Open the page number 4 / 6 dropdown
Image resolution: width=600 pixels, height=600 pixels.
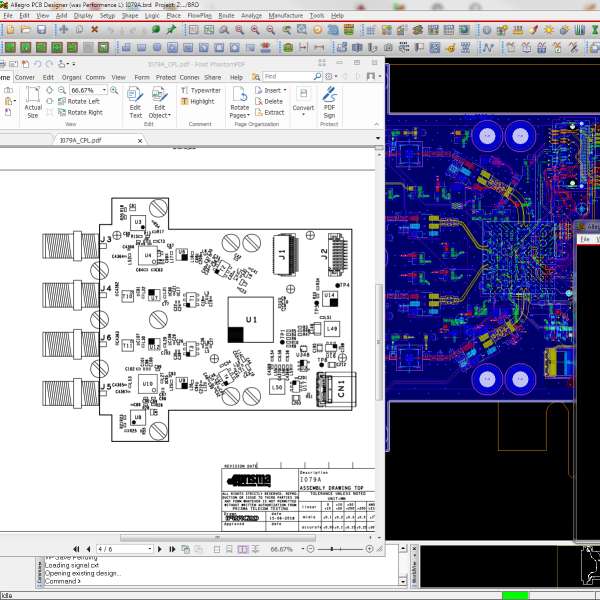[150, 549]
